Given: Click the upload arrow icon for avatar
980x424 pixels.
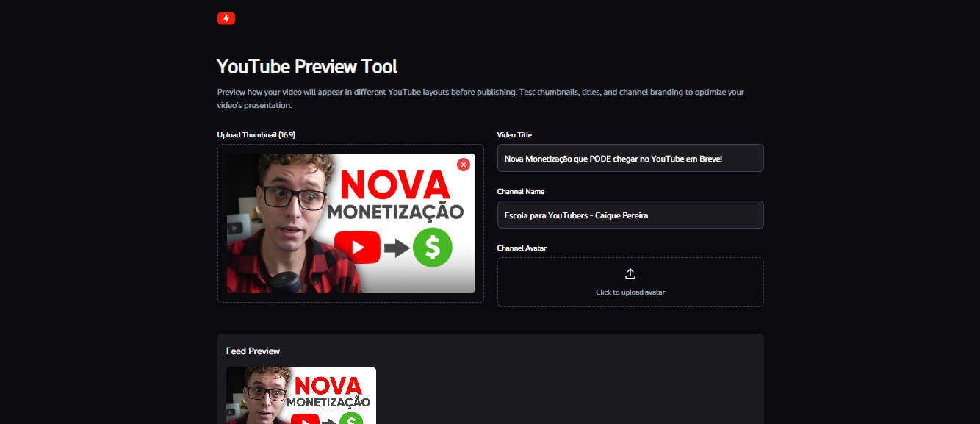Looking at the screenshot, I should (630, 273).
